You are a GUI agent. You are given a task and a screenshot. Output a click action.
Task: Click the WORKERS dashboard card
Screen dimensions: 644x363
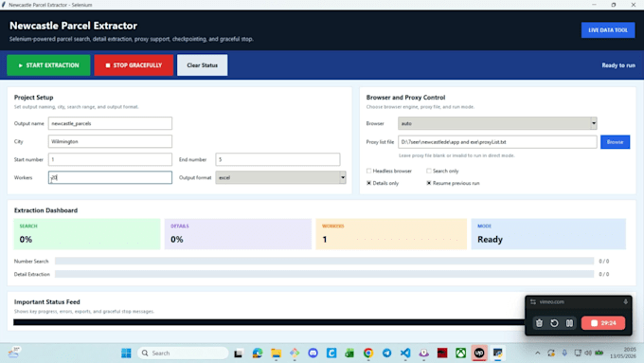tap(391, 234)
